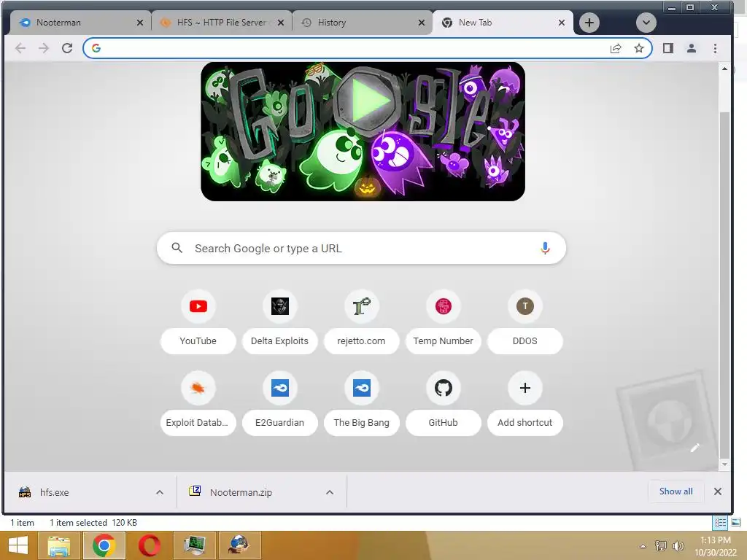The width and height of the screenshot is (747, 560).
Task: Open File Explorer from the taskbar
Action: pyautogui.click(x=58, y=545)
